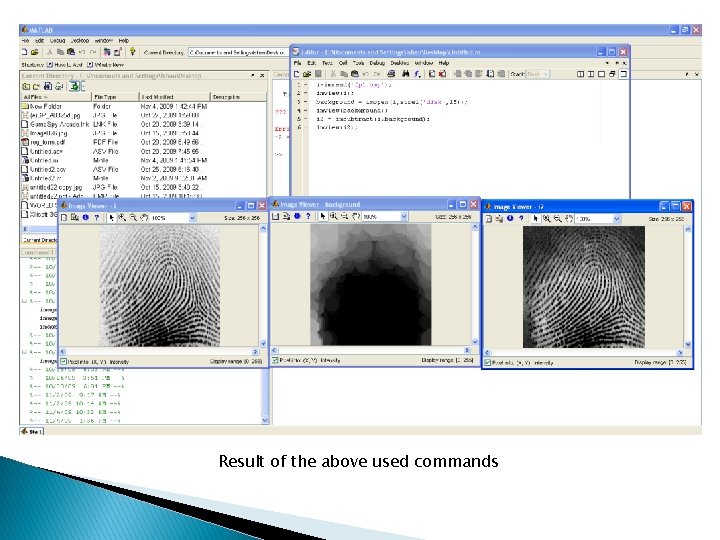Show functions icon in Editor toolbar
720x540 pixels.
417,74
